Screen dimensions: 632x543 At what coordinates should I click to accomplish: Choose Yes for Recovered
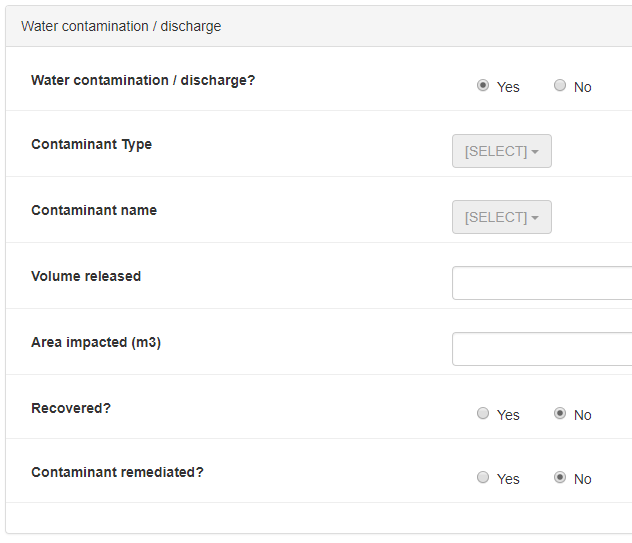click(x=483, y=414)
